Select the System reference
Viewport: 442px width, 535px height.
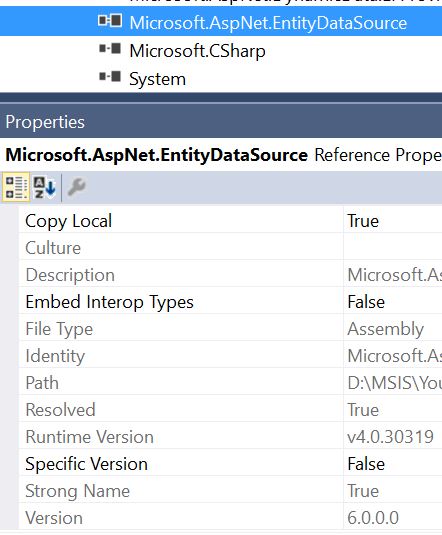pos(158,79)
